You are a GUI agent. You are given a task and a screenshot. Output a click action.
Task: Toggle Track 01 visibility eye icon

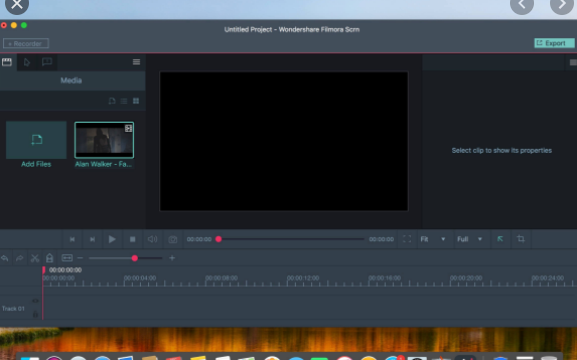coord(35,301)
